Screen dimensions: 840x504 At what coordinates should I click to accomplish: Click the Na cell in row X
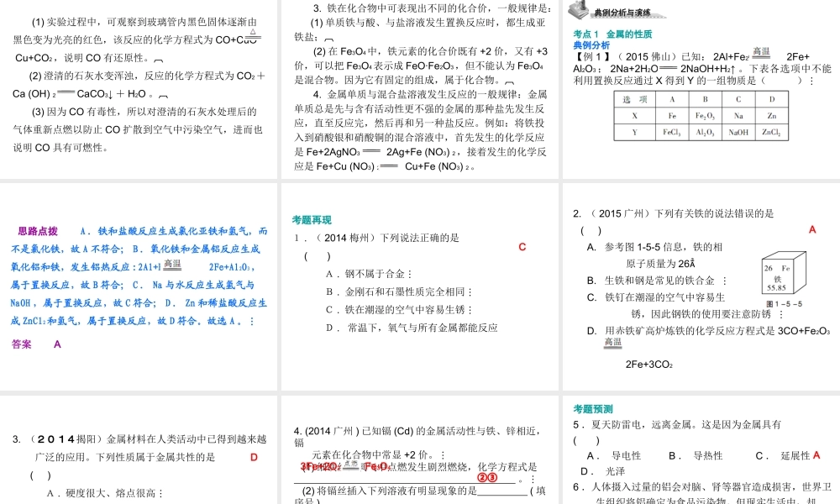tap(738, 116)
